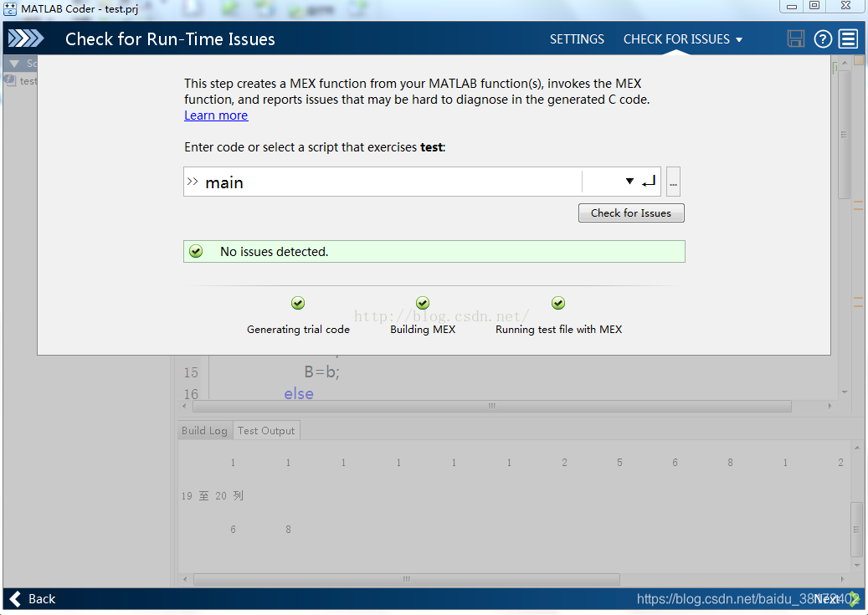Collapse the source files tree triangle
This screenshot has width=868, height=615.
pyautogui.click(x=14, y=64)
